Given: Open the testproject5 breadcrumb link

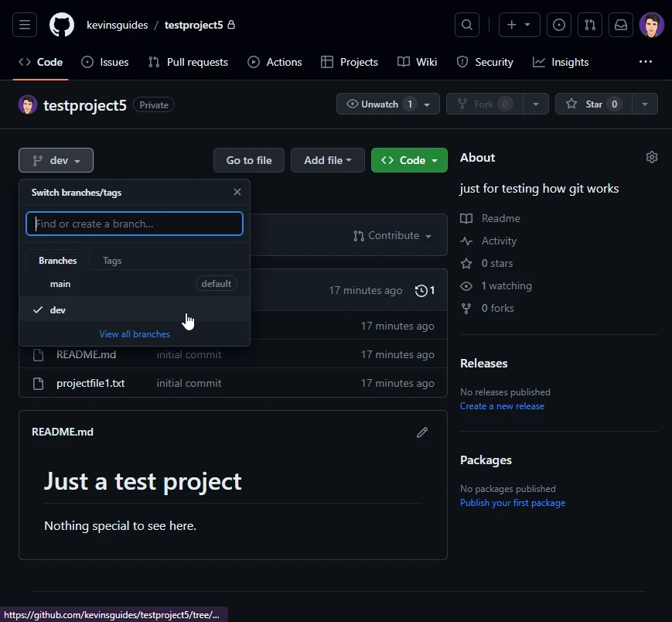Looking at the screenshot, I should (194, 25).
